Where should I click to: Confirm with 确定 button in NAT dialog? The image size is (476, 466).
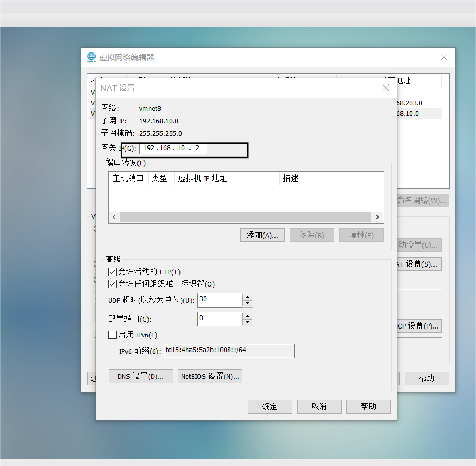pos(270,407)
